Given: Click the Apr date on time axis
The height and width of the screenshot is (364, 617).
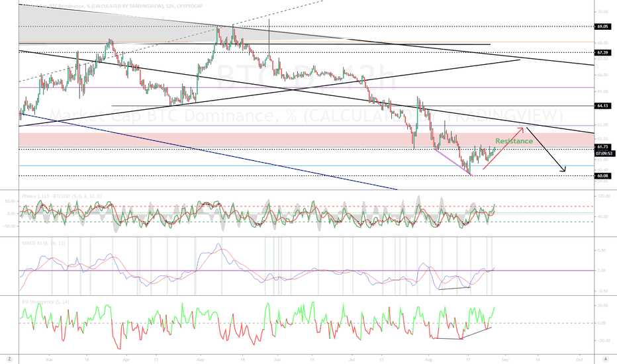Looking at the screenshot, I should [x=126, y=359].
